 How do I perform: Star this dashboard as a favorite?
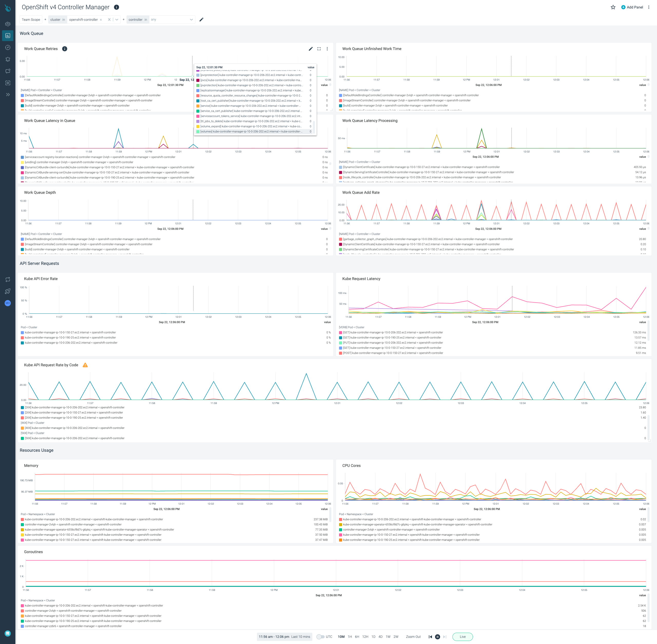click(613, 7)
